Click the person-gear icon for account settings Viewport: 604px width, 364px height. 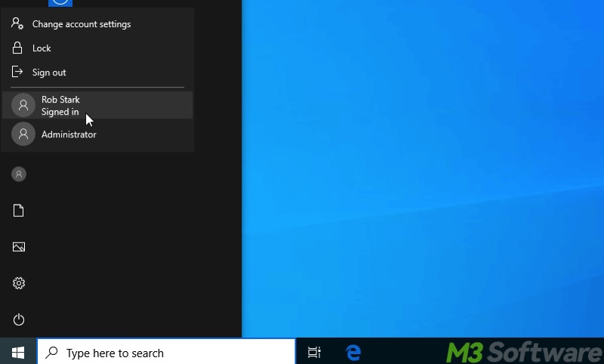18,24
